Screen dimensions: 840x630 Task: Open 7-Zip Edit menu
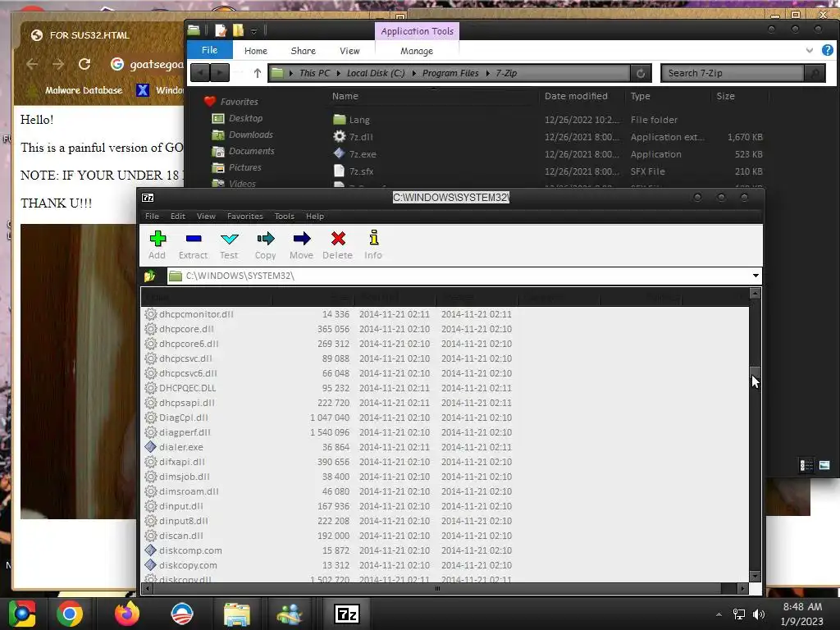(178, 217)
